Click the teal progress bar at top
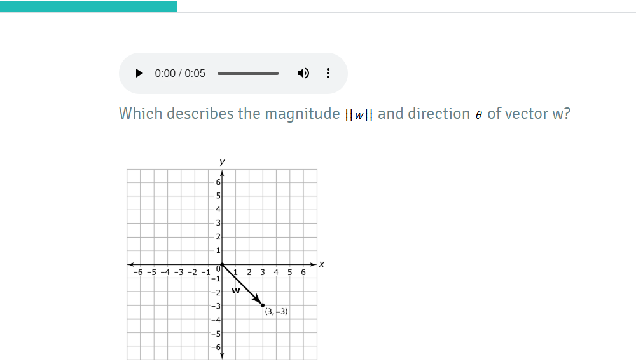636x364 pixels. click(88, 6)
